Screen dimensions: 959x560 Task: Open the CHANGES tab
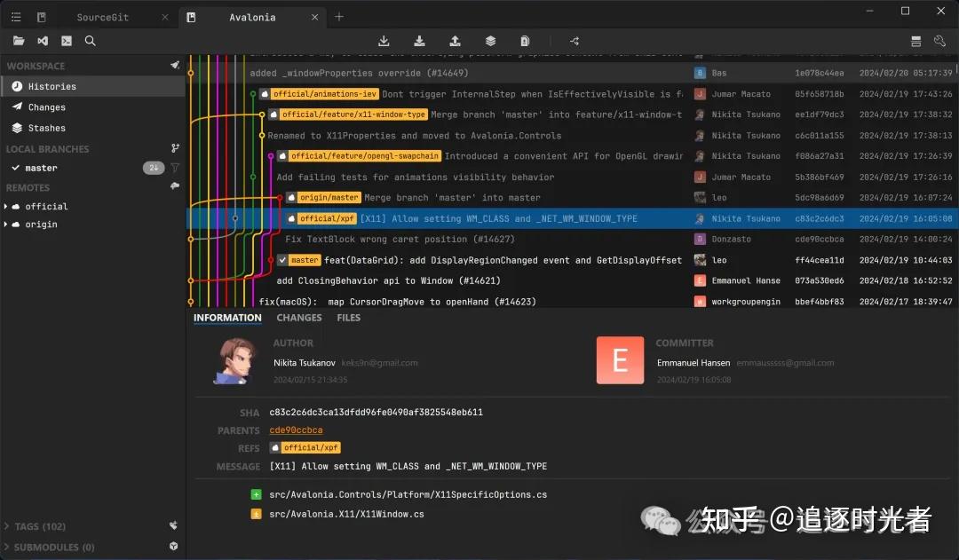(299, 318)
